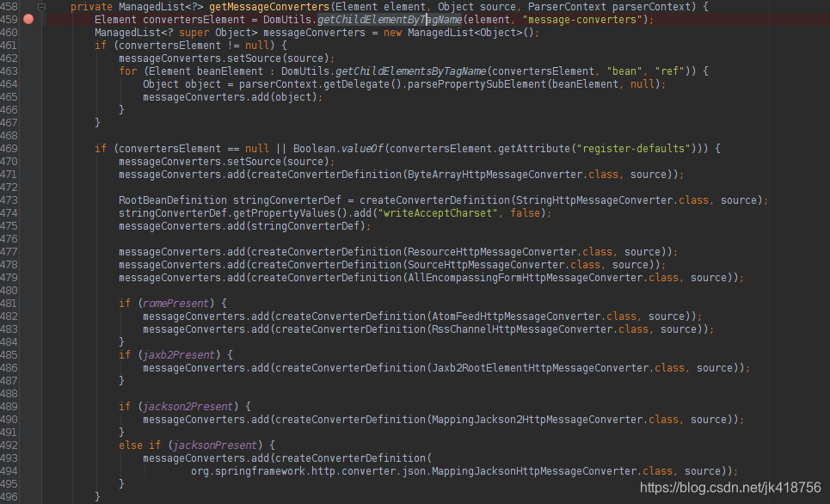
Task: Click the "bean" string literal
Action: [624, 71]
